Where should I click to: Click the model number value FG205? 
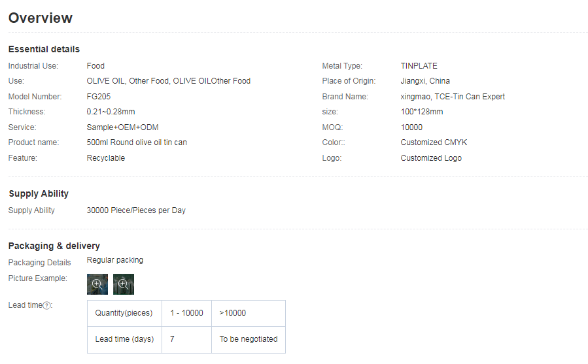click(99, 97)
